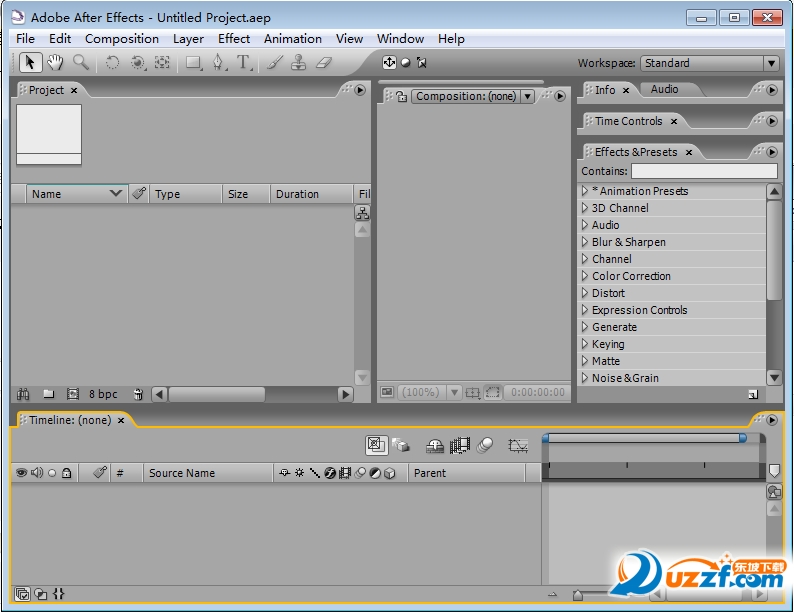
Task: Expand the Blur & Sharpen category
Action: pos(585,242)
